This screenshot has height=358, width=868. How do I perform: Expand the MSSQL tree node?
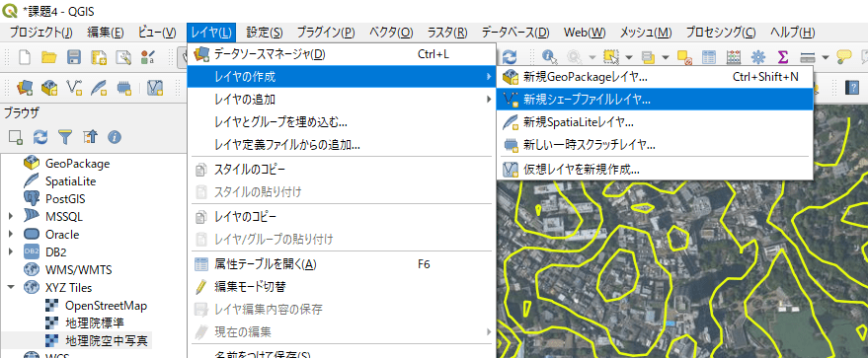tap(11, 217)
